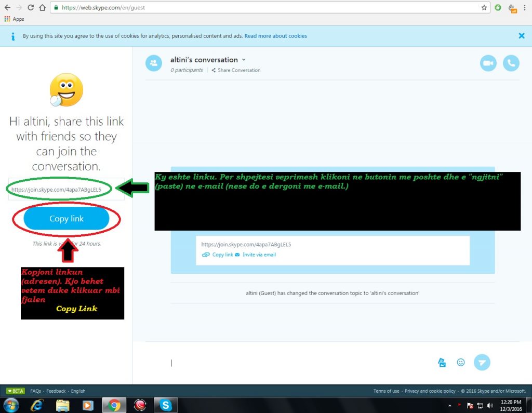Open File Explorer from taskbar
532x413 pixels.
click(63, 405)
